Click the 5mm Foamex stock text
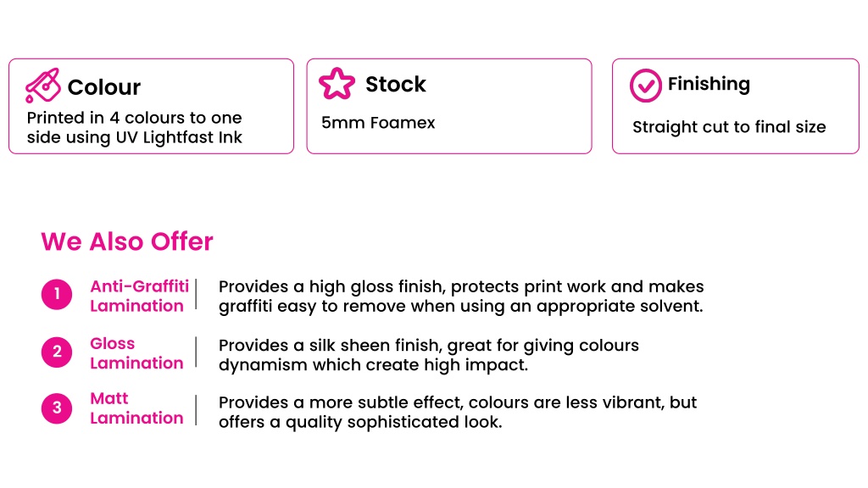The image size is (868, 488). pyautogui.click(x=378, y=123)
